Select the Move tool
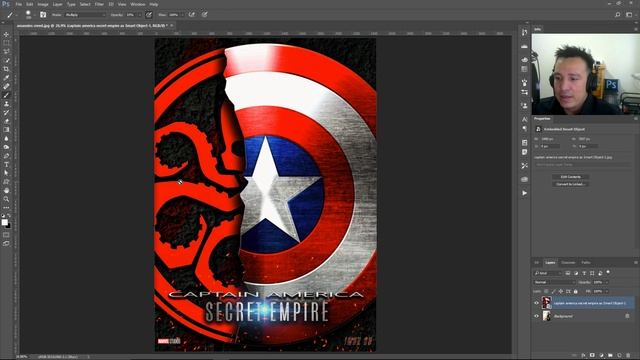This screenshot has width=640, height=360. tap(6, 34)
